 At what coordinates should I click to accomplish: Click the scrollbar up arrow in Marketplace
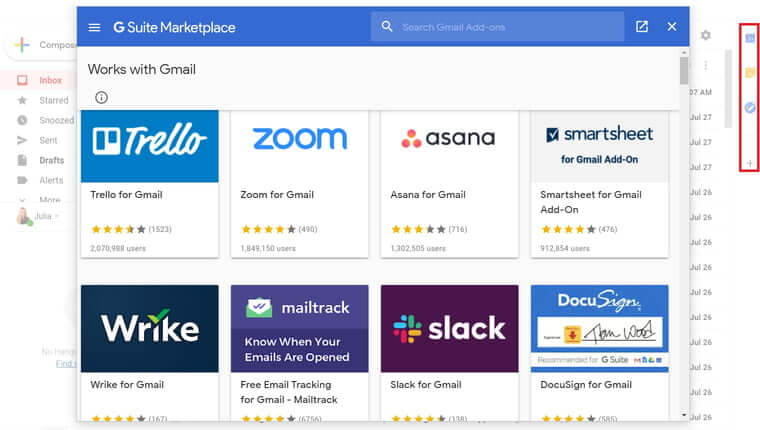(684, 52)
